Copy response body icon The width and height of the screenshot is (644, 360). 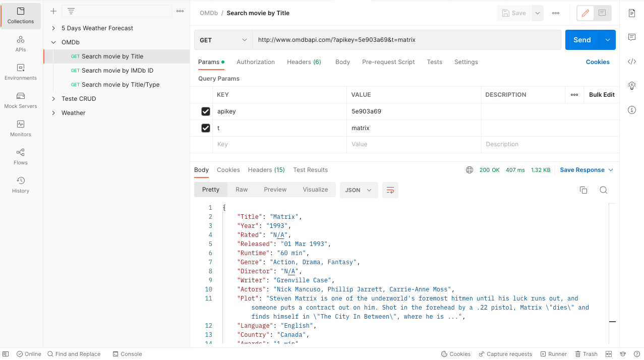pyautogui.click(x=583, y=190)
